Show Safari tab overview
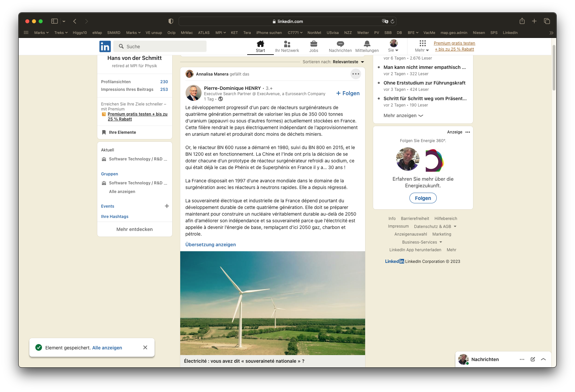 pyautogui.click(x=547, y=21)
